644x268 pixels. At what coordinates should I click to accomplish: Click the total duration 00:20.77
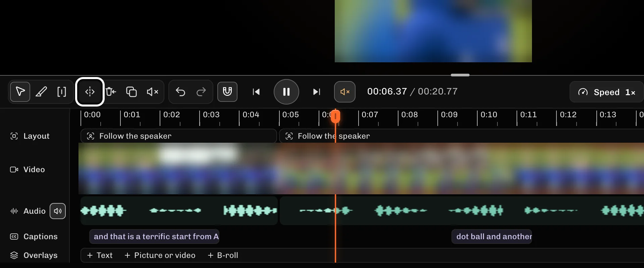(x=438, y=91)
